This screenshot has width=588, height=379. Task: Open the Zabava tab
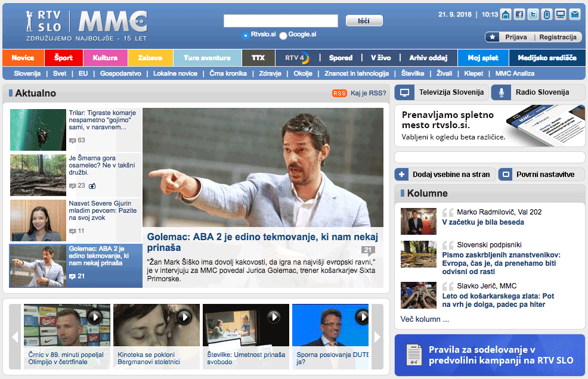coord(150,58)
